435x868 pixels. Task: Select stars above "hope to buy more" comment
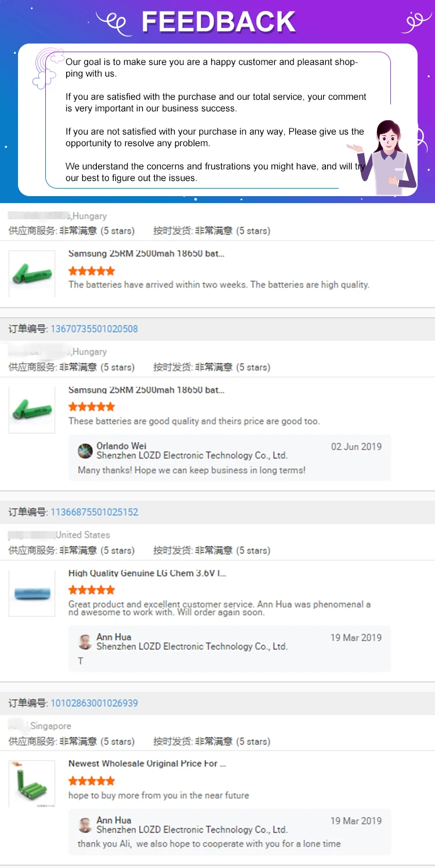click(92, 781)
